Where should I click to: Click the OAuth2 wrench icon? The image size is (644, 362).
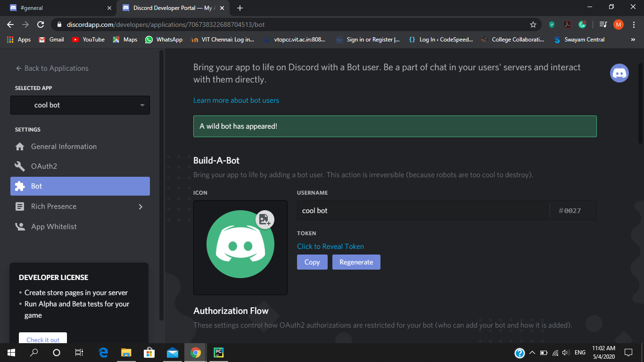point(20,166)
